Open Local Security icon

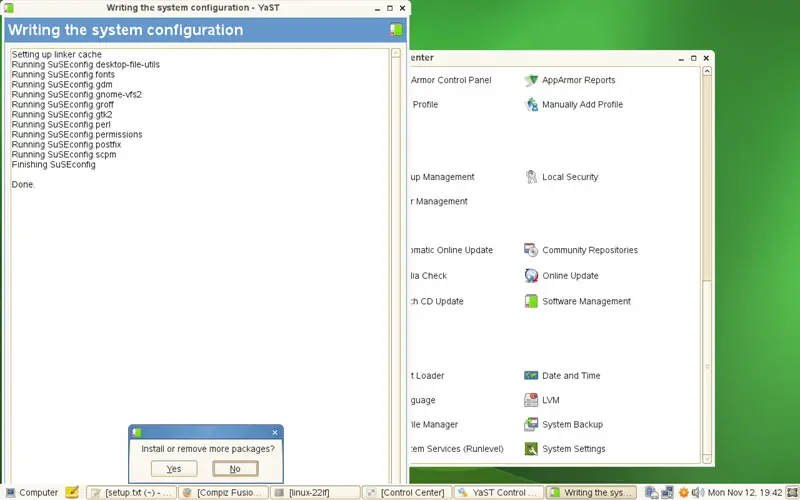pyautogui.click(x=531, y=177)
